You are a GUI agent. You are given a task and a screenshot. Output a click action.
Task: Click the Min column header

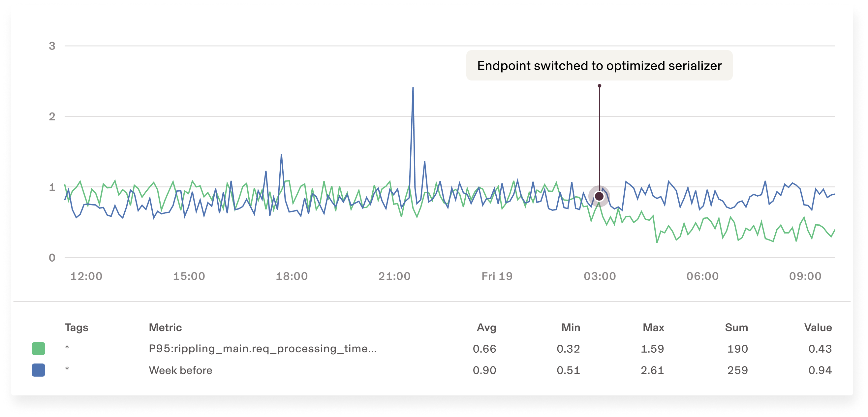[571, 327]
